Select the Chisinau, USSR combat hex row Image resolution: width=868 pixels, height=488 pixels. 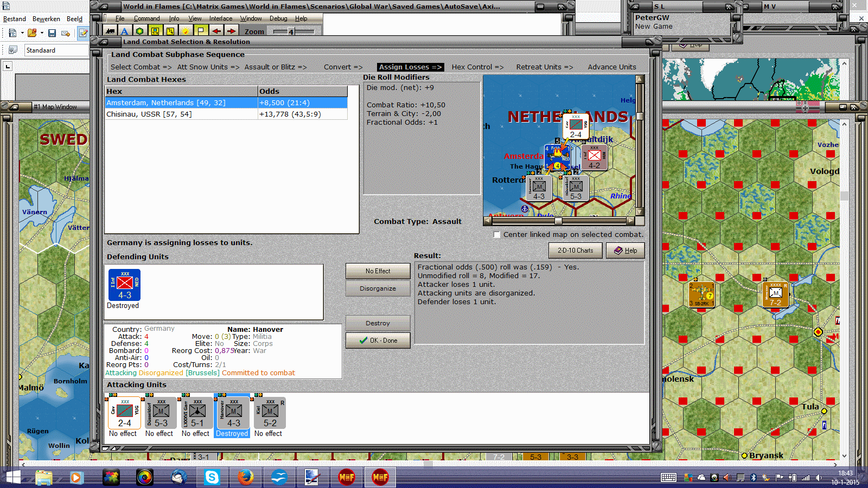tap(226, 114)
